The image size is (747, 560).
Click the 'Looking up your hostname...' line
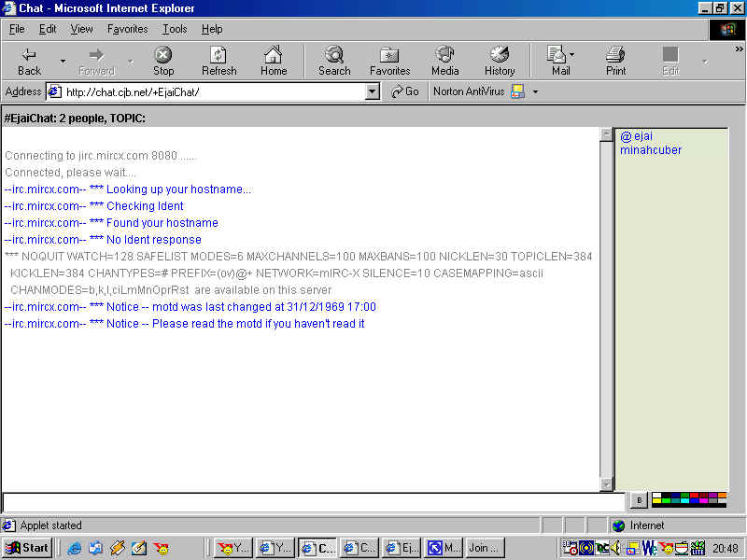coord(128,189)
